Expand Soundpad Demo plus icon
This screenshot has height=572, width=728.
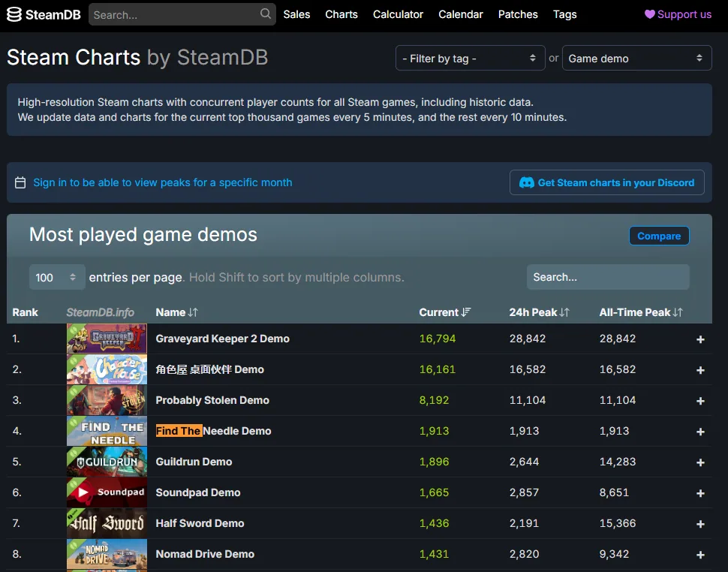click(701, 493)
